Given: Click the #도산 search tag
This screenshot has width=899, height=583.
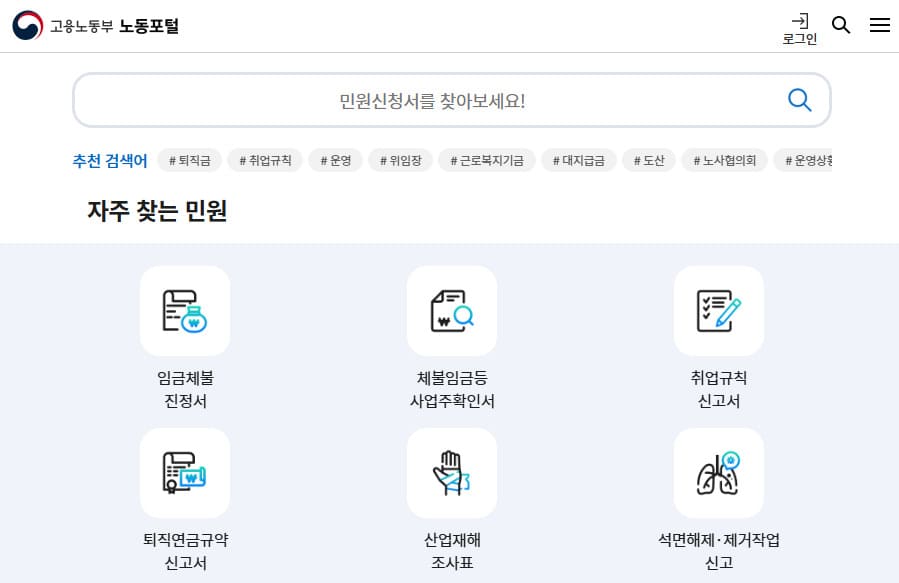Looking at the screenshot, I should [648, 160].
